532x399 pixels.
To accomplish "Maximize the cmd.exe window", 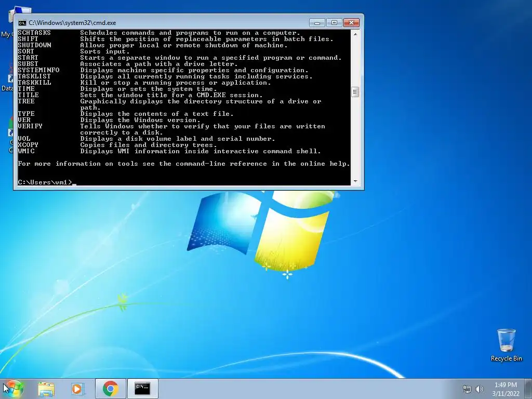I will (334, 23).
